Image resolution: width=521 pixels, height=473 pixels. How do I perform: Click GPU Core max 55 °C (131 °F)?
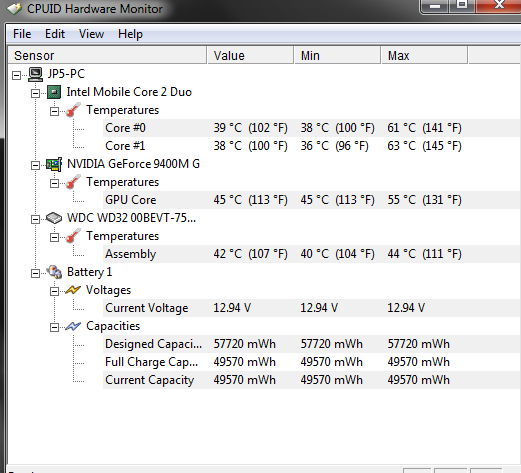coord(424,200)
